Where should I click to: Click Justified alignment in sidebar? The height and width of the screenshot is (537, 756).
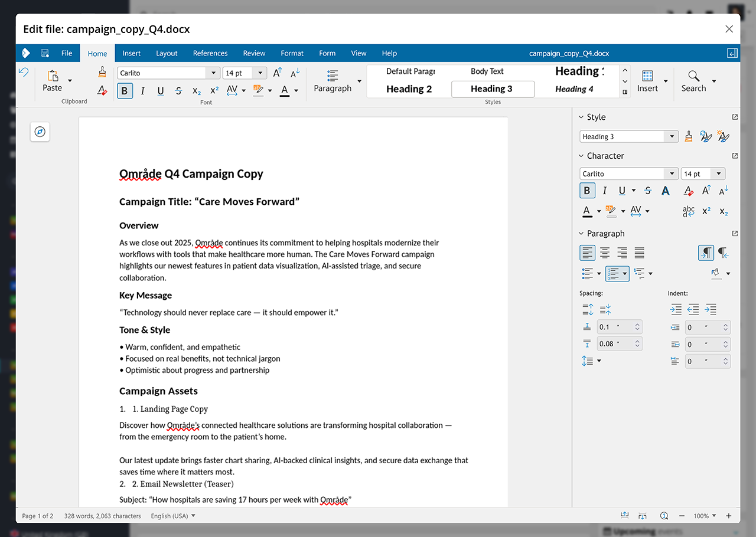[x=639, y=253]
